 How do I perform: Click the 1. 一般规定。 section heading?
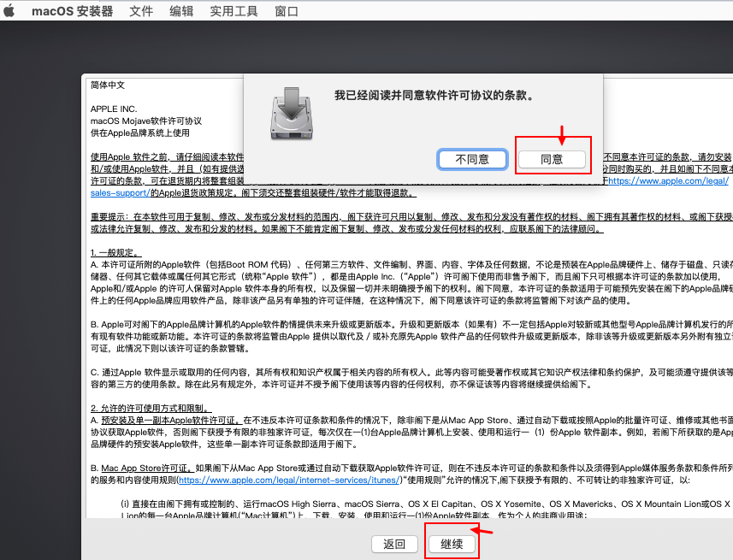116,252
